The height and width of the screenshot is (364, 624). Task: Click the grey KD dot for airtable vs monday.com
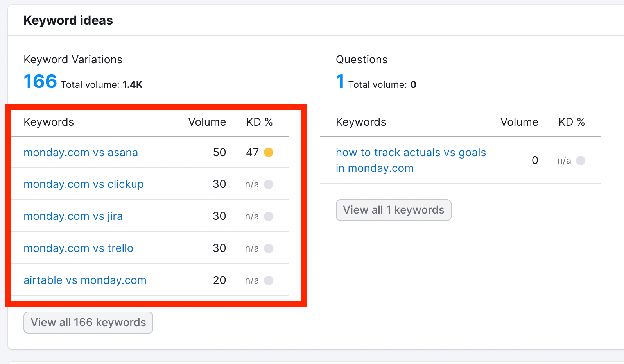coord(269,280)
